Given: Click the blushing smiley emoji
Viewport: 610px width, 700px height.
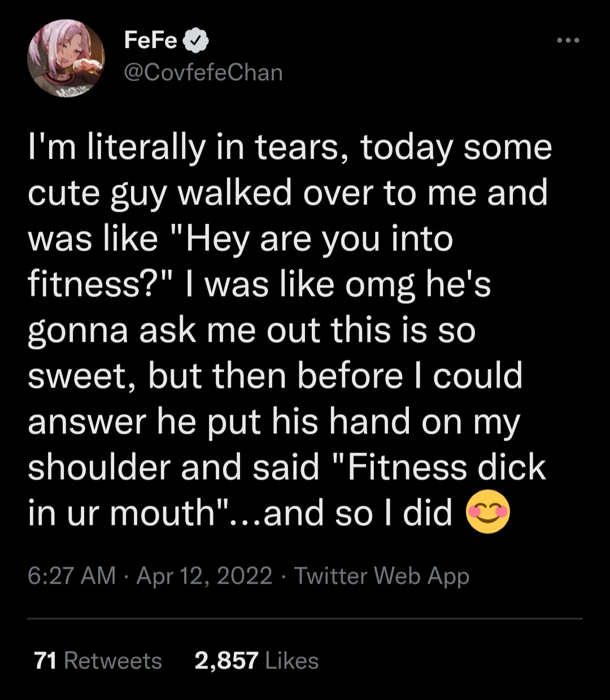Looking at the screenshot, I should click(487, 514).
